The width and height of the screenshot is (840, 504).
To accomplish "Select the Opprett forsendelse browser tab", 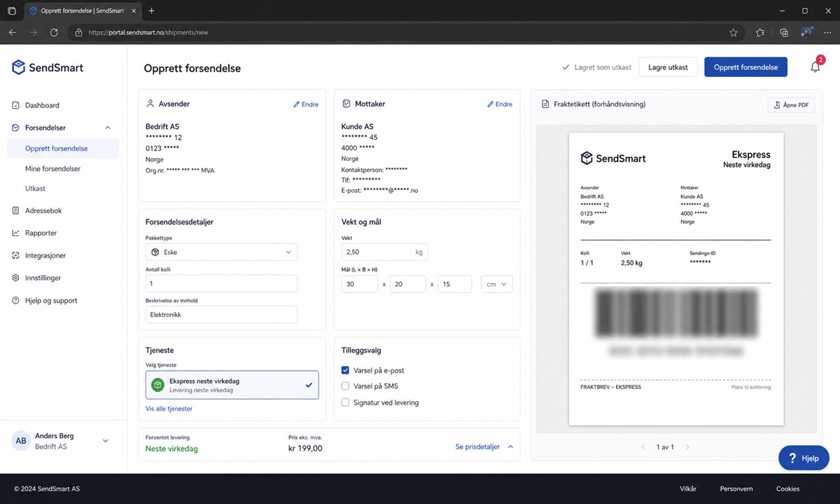I will click(x=83, y=11).
